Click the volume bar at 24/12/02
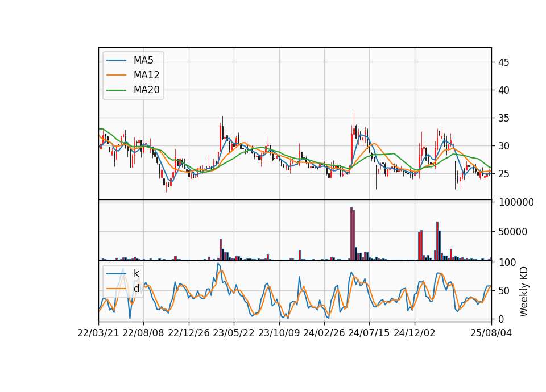 pyautogui.click(x=419, y=246)
